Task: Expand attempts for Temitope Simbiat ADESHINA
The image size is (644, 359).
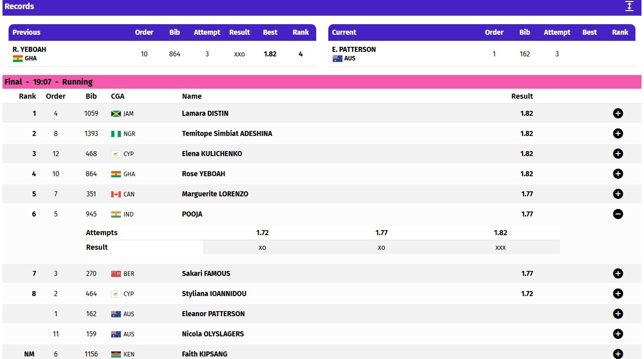Action: tap(618, 133)
